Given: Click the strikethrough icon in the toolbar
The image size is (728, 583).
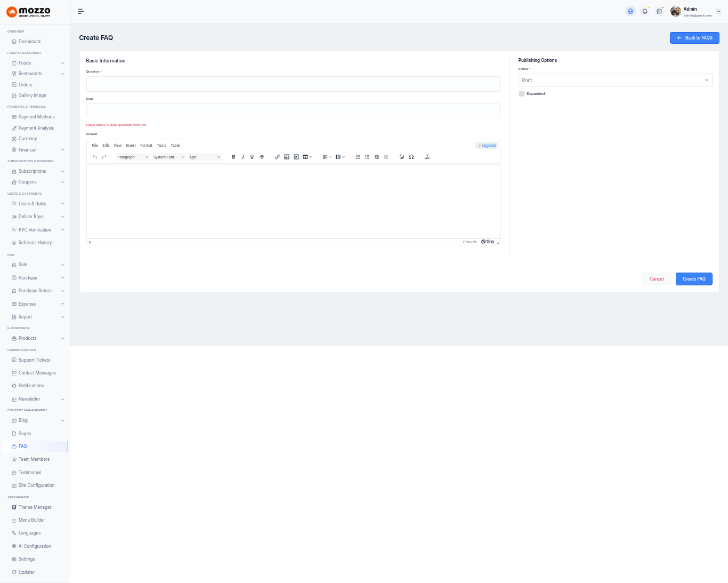Looking at the screenshot, I should coord(262,157).
